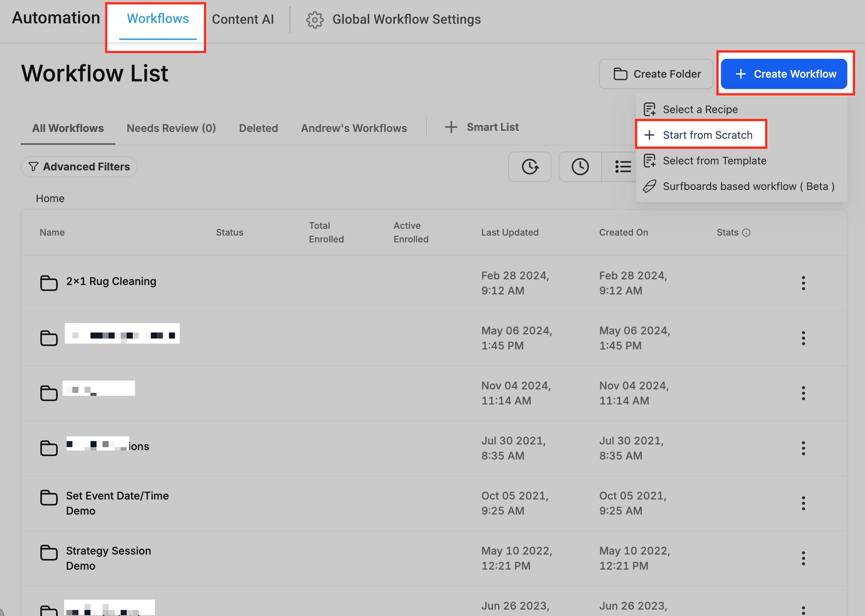865x616 pixels.
Task: Click the Stats info icon
Action: click(746, 233)
